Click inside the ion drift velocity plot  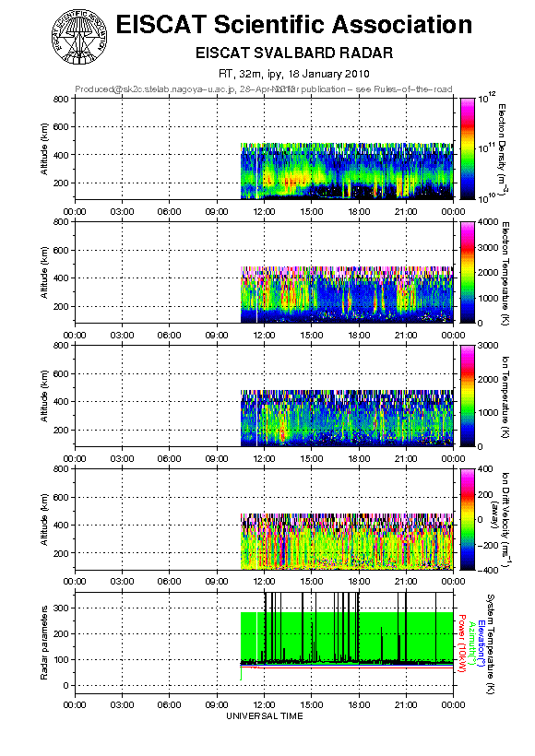(x=347, y=541)
